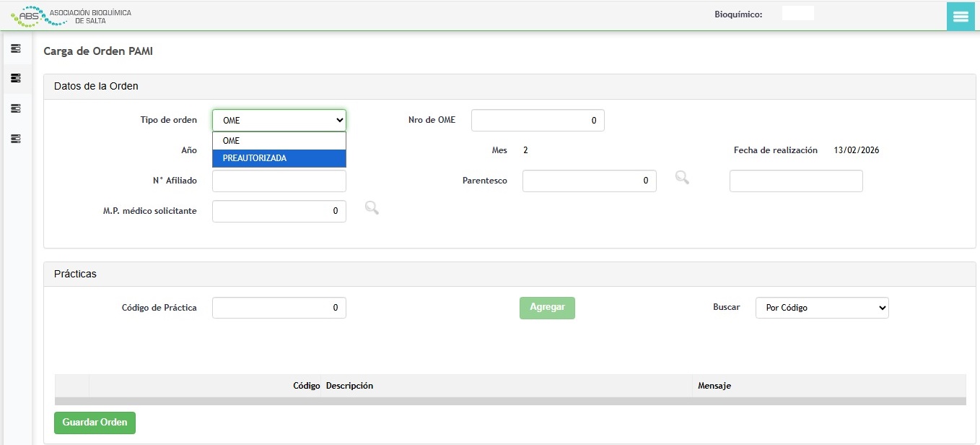Click into the N° Afiliado field

[x=279, y=181]
